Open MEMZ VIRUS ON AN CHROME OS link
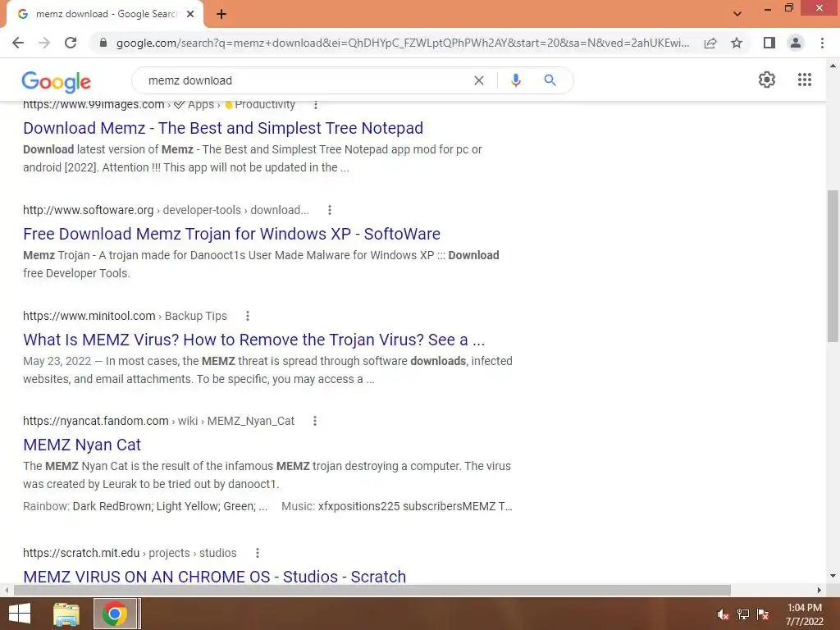This screenshot has height=630, width=840. [214, 577]
